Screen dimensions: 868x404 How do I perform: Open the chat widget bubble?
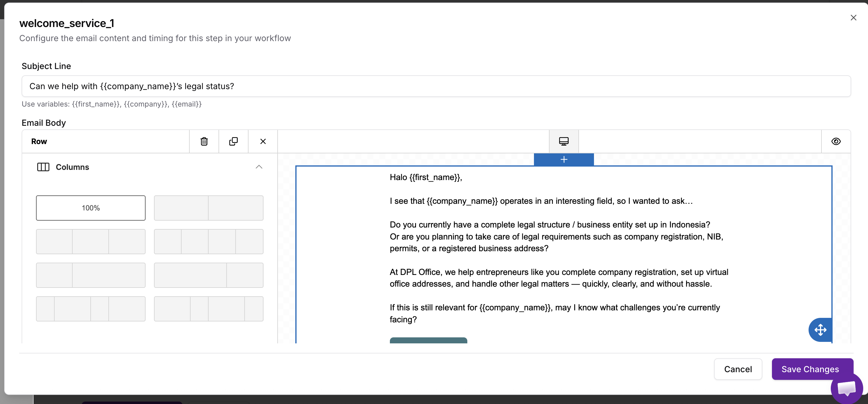pos(846,388)
